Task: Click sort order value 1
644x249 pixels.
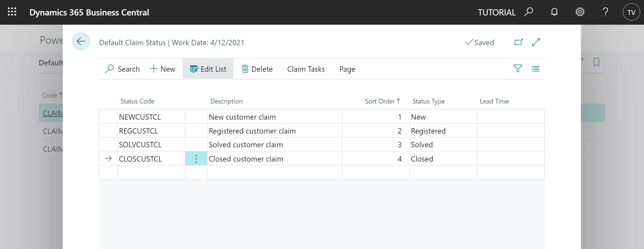Action: 376,117
